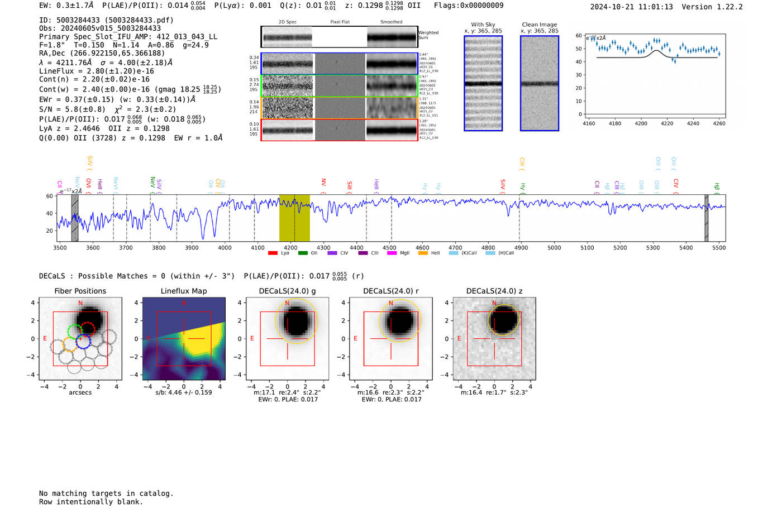782x532 pixels.
Task: Click the orange fiber circle in Fiber Positions
Action: click(69, 344)
